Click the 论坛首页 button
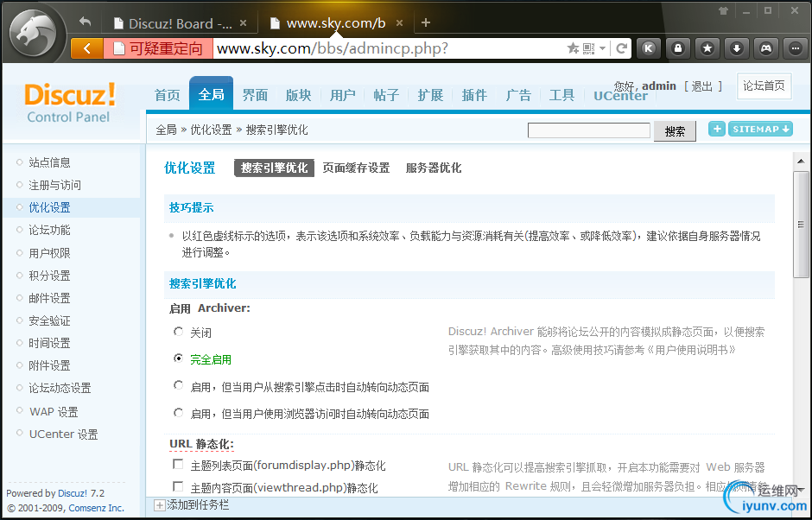 pyautogui.click(x=764, y=86)
